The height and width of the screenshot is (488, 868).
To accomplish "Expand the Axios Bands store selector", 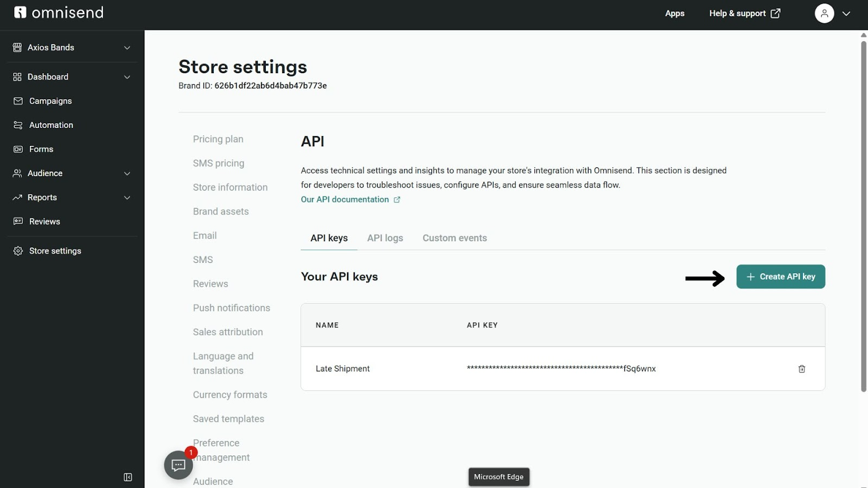I will click(127, 48).
